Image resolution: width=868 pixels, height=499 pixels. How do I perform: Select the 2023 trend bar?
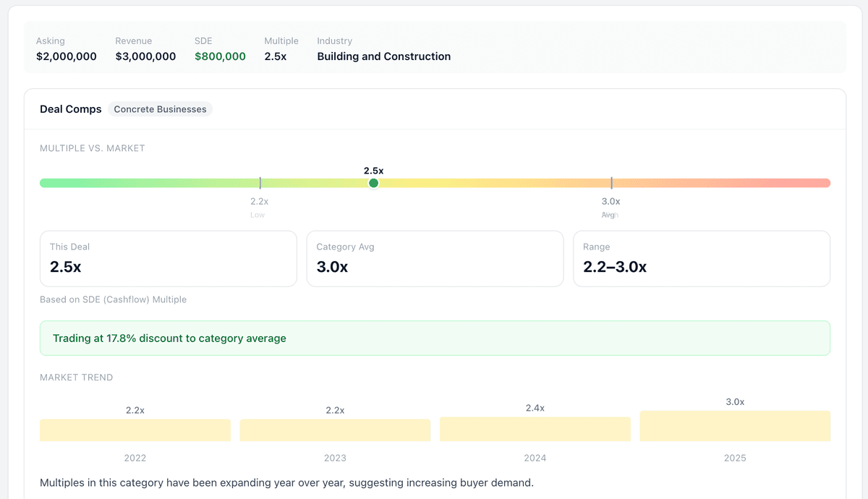pos(335,430)
